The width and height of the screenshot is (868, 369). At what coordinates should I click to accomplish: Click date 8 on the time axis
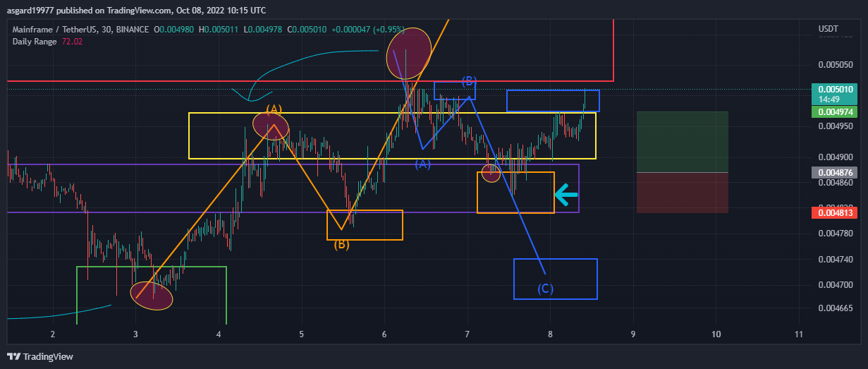point(550,334)
